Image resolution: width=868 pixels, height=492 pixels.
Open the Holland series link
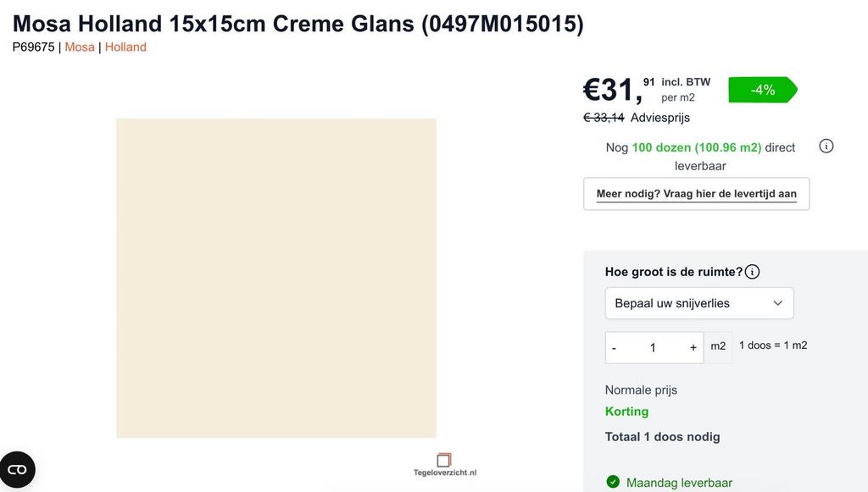pos(125,47)
